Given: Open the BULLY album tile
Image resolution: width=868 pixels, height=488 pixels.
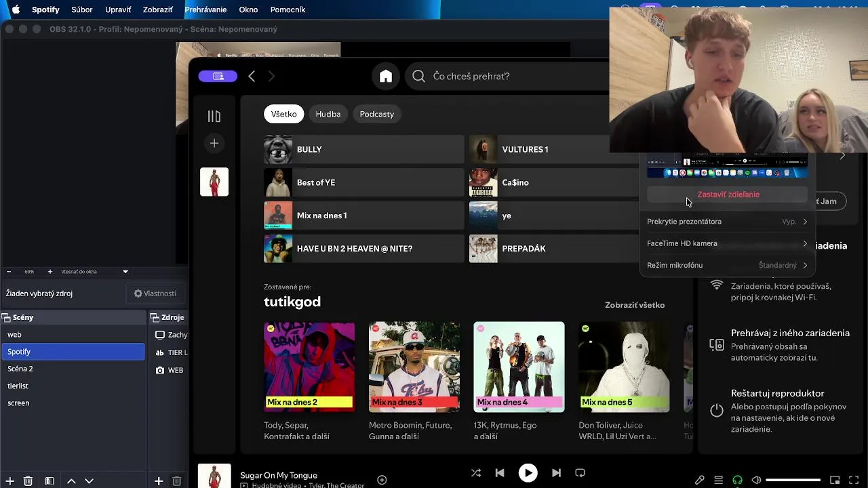Looking at the screenshot, I should pyautogui.click(x=363, y=149).
